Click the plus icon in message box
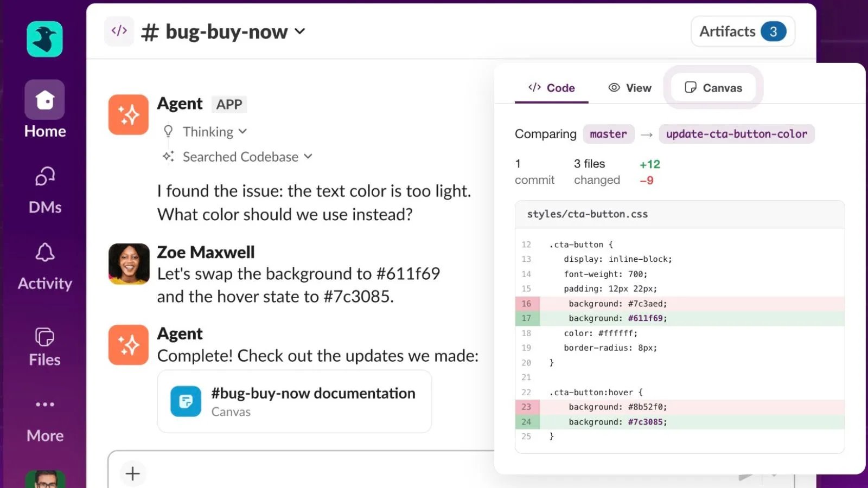 (132, 473)
